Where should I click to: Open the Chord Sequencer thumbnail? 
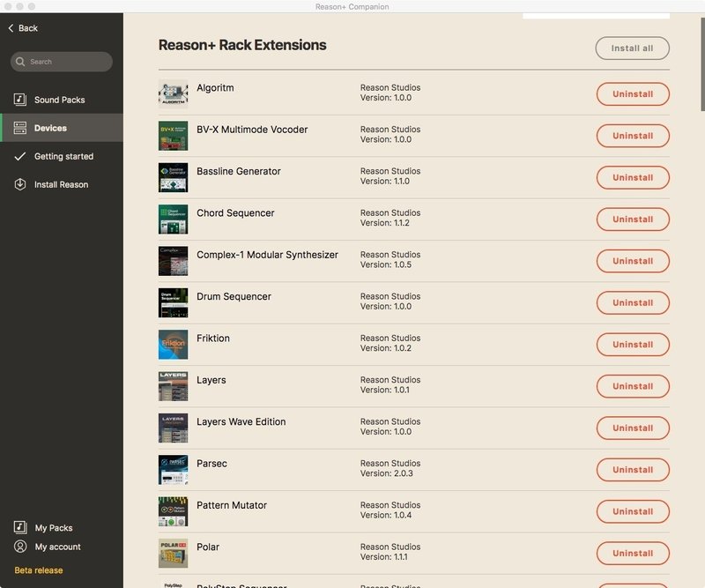[173, 220]
